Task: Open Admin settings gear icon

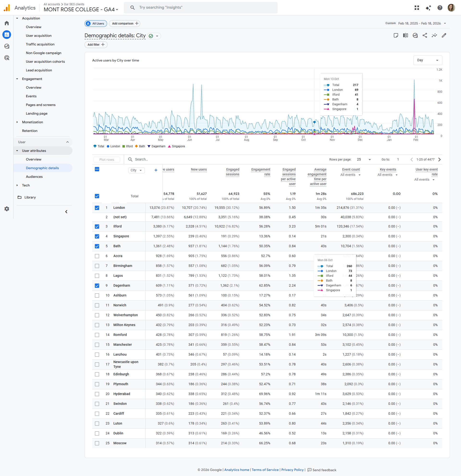Action: click(7, 209)
